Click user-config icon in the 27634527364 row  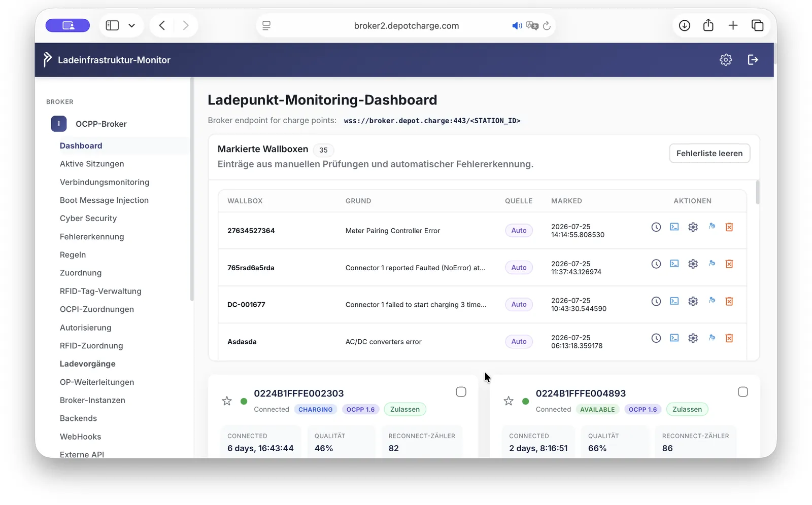coord(712,226)
